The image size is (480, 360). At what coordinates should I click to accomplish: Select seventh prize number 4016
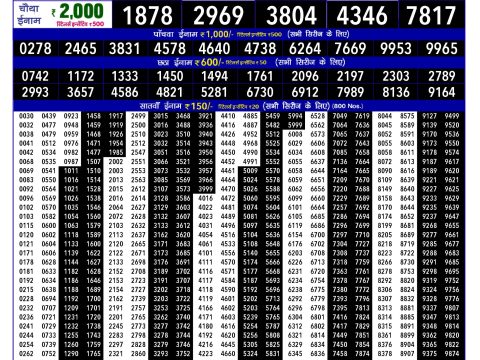pos(205,198)
